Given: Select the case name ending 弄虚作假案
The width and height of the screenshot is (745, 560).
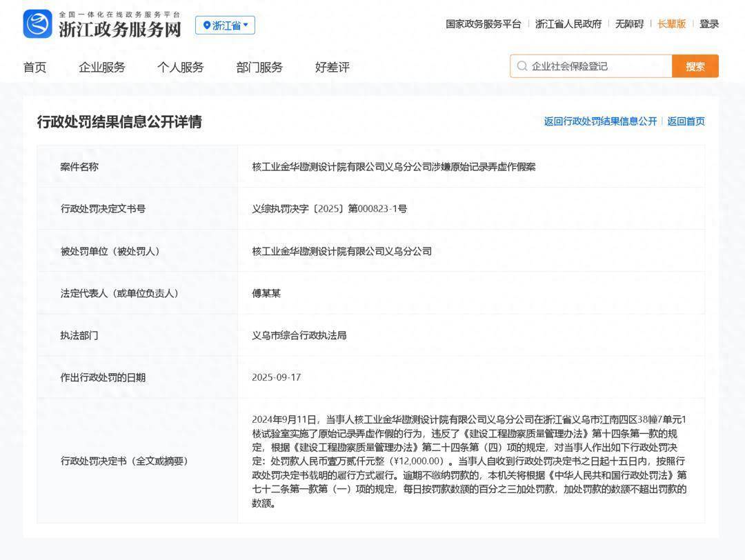Looking at the screenshot, I should coord(394,167).
